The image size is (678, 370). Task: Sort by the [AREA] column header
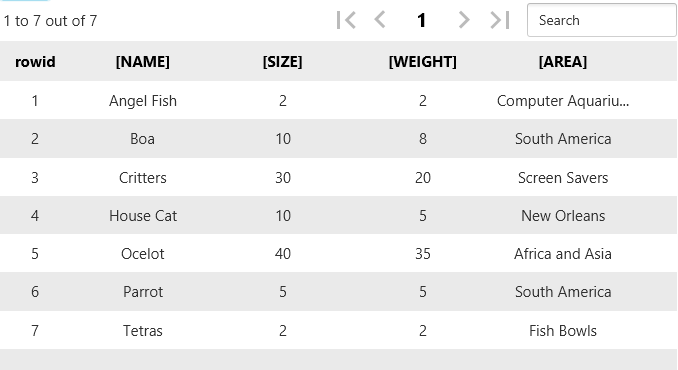click(x=563, y=62)
